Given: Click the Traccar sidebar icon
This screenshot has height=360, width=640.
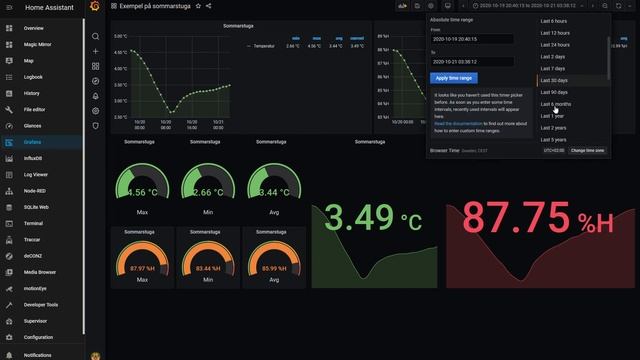Looking at the screenshot, I should (x=9, y=240).
